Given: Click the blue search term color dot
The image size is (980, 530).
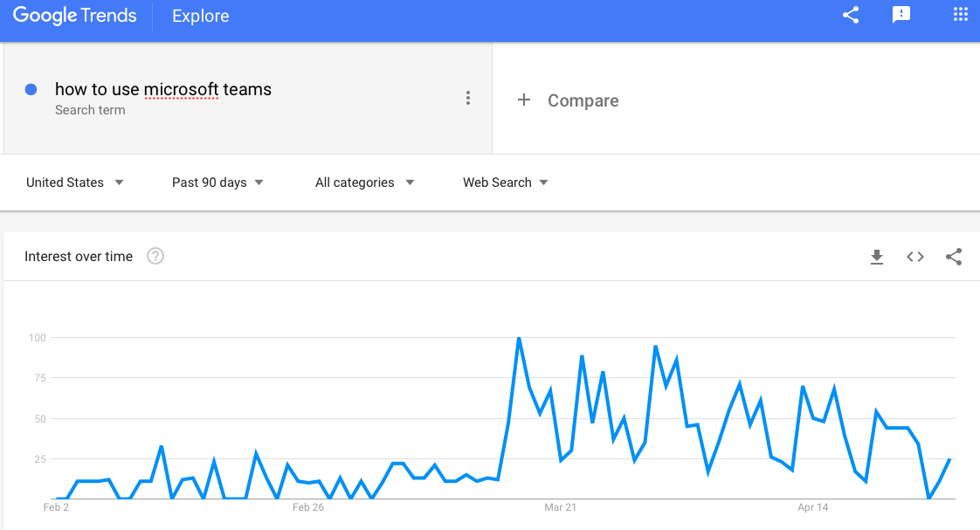Looking at the screenshot, I should coord(31,89).
